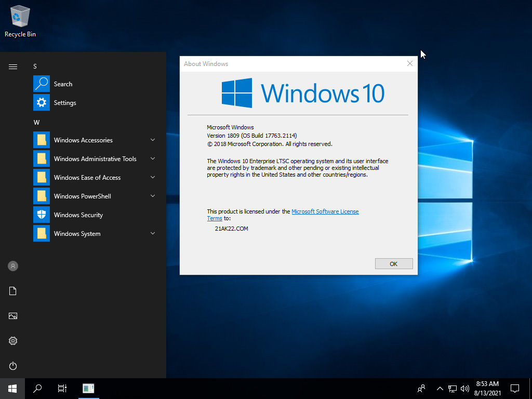Click the taskbar clock showing 8:53 AM
Viewport: 532px width, 399px height.
(487, 389)
